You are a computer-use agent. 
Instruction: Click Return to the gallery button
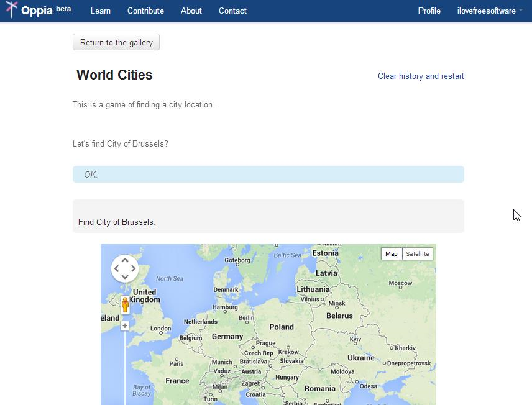[116, 42]
